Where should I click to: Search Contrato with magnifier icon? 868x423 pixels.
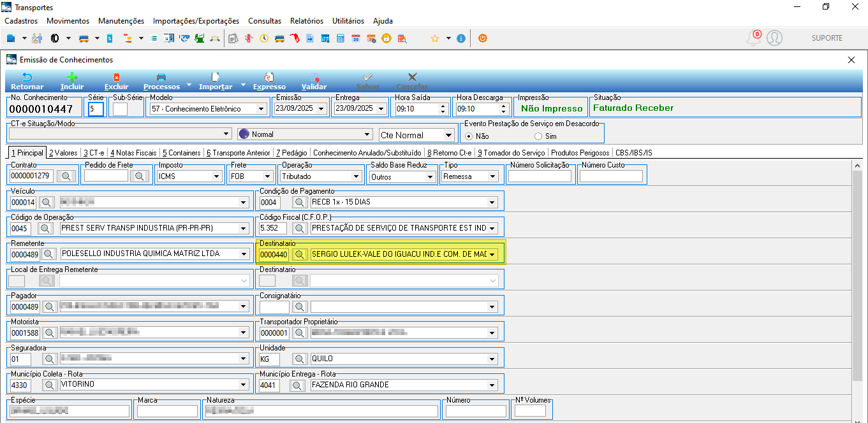click(66, 176)
